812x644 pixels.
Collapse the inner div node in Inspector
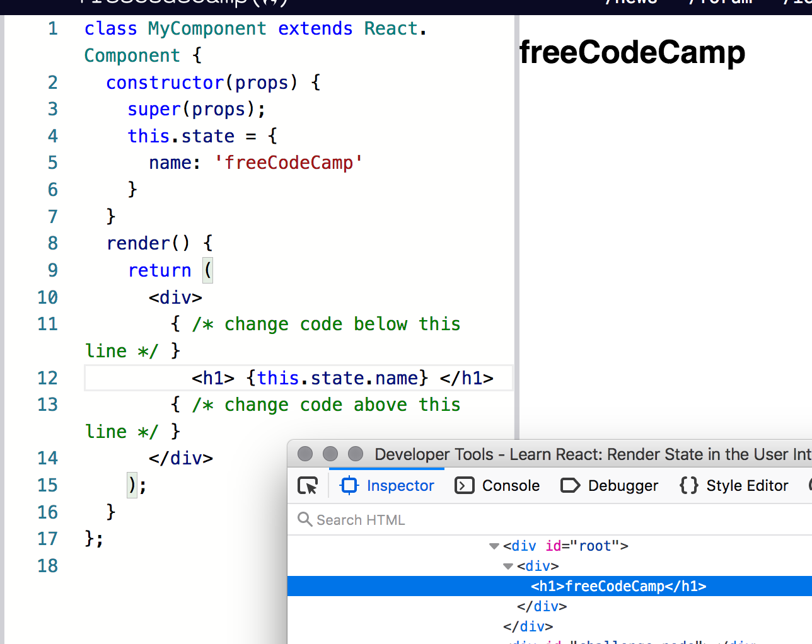tap(508, 566)
